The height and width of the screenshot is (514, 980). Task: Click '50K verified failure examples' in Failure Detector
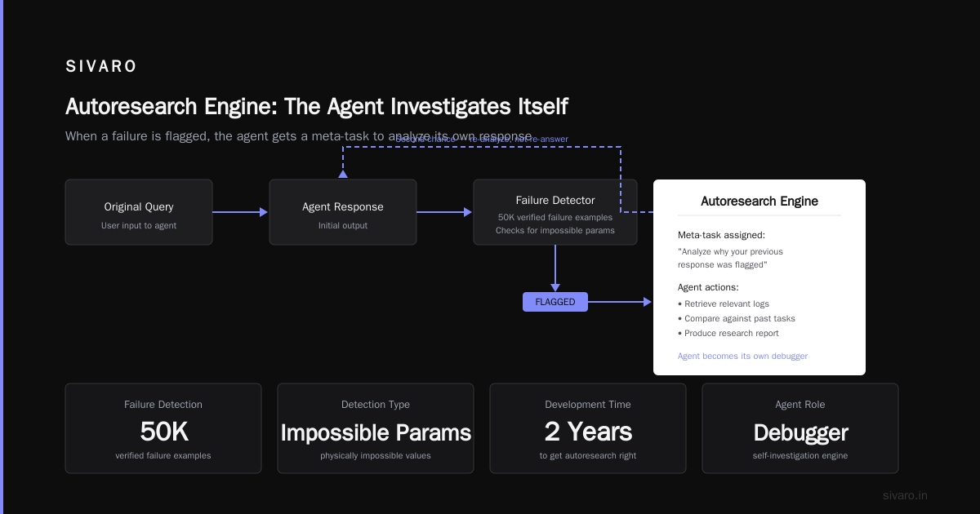(x=555, y=217)
